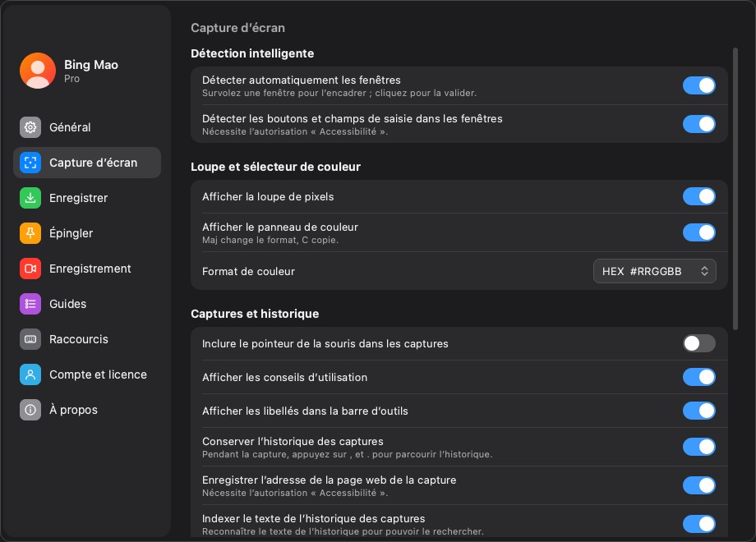The height and width of the screenshot is (542, 756).
Task: Turn off Conserver l'historique des captures
Action: (699, 447)
